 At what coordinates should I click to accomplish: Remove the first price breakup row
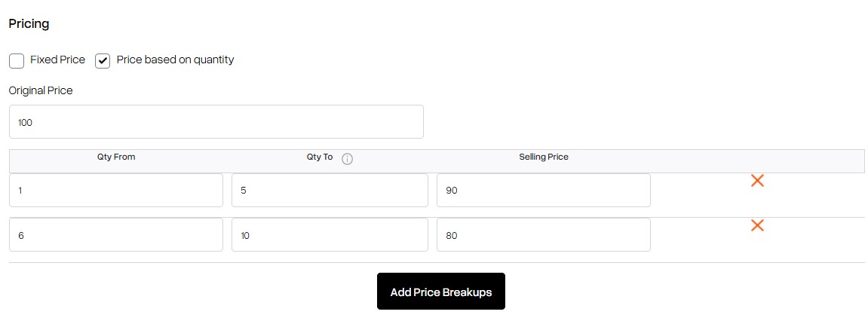(757, 180)
